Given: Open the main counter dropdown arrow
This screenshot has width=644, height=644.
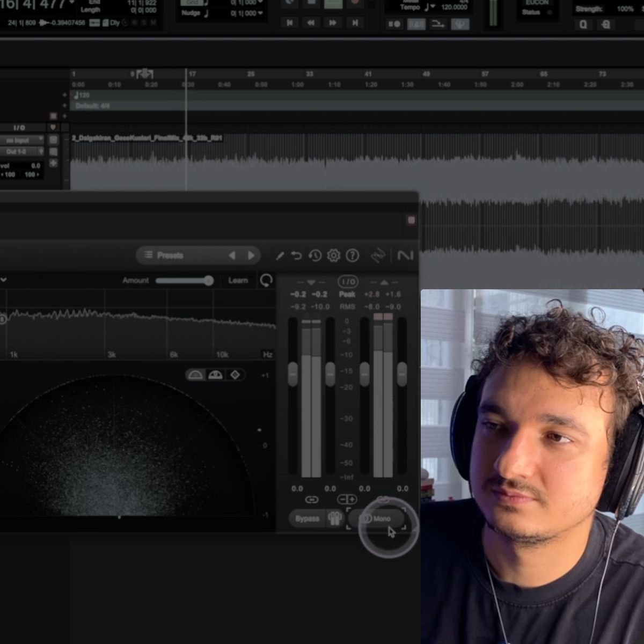Looking at the screenshot, I should pos(72,3).
